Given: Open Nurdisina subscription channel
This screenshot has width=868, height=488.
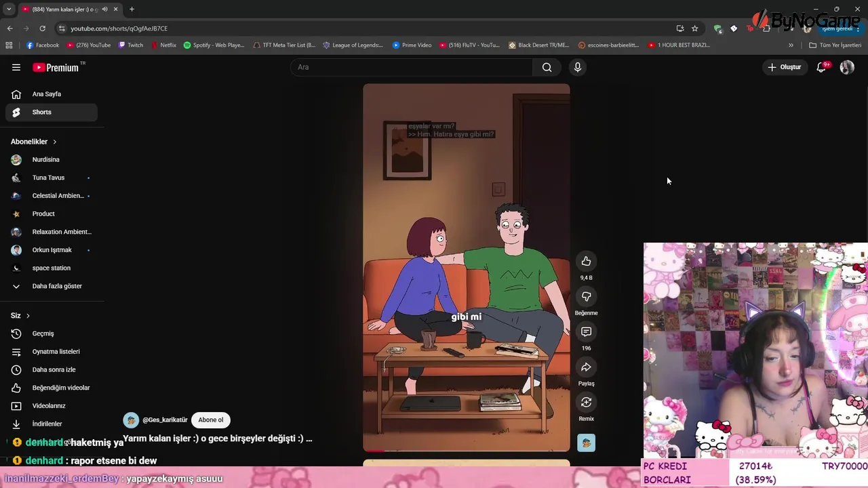Looking at the screenshot, I should click(52, 159).
